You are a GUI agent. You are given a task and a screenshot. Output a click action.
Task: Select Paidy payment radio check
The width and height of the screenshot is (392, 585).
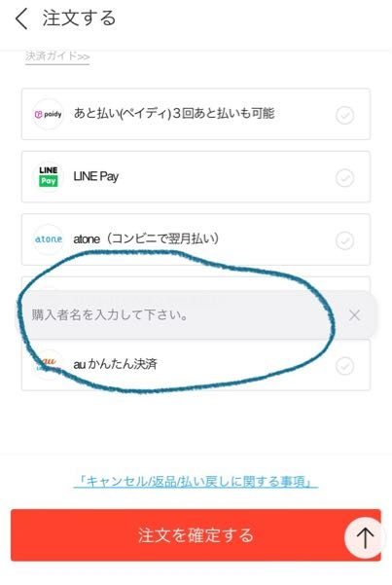click(x=344, y=115)
